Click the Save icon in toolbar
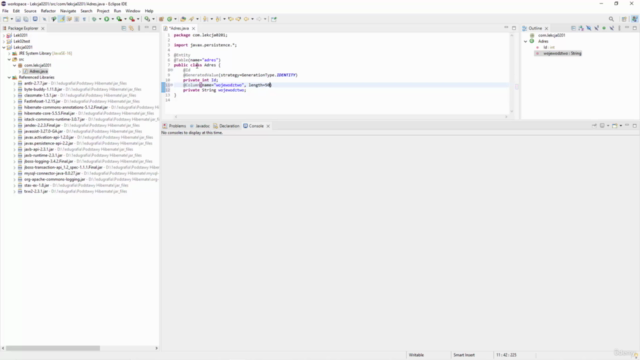The width and height of the screenshot is (640, 360). click(x=18, y=19)
